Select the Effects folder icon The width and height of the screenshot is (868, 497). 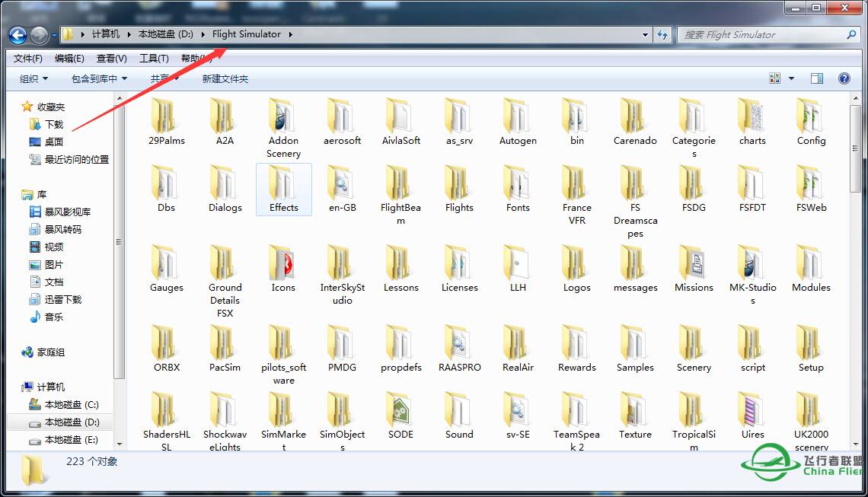[283, 183]
